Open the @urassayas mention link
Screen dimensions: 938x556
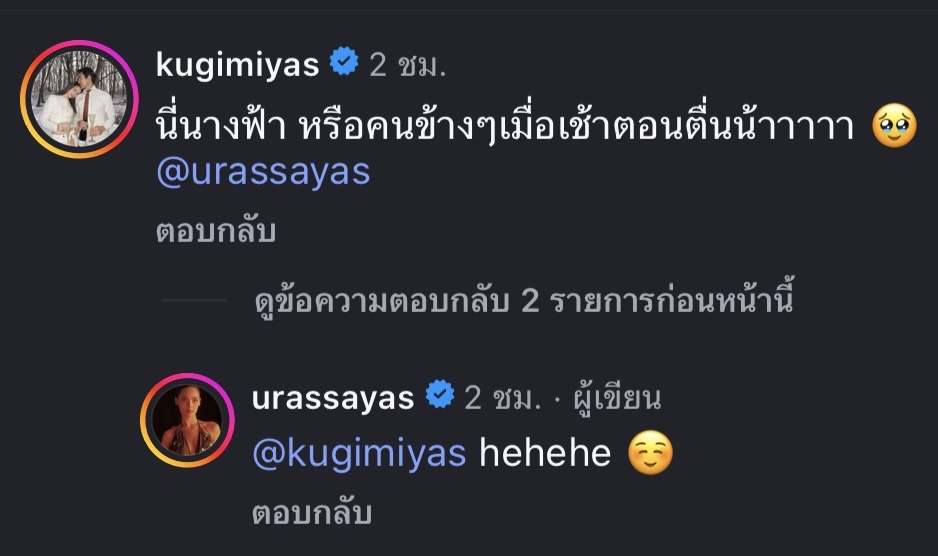[263, 172]
